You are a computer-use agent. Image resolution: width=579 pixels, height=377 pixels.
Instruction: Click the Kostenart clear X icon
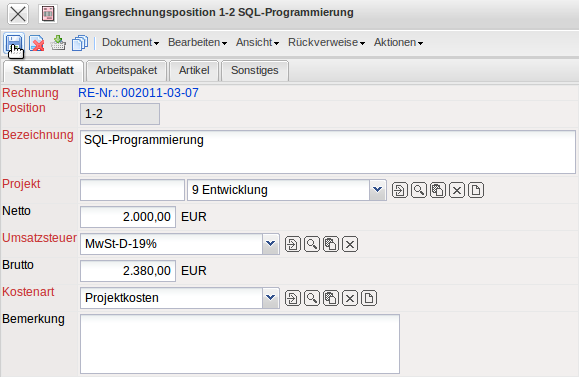(x=350, y=298)
